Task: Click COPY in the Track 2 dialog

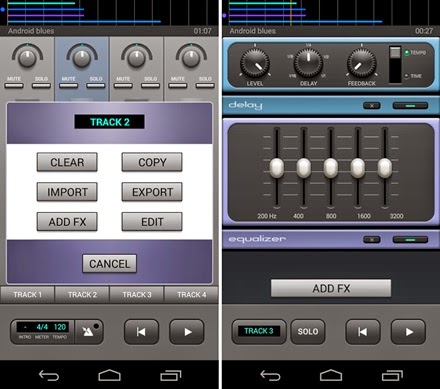Action: tap(152, 162)
